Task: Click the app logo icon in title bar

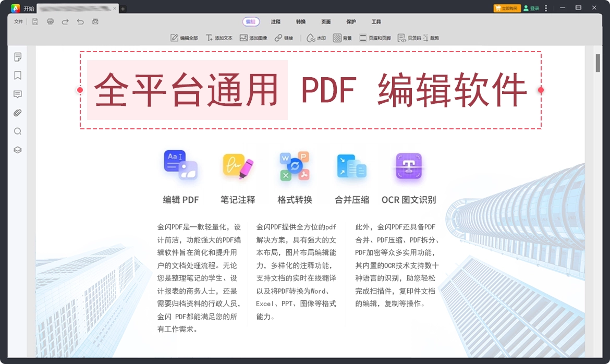Action: click(16, 8)
